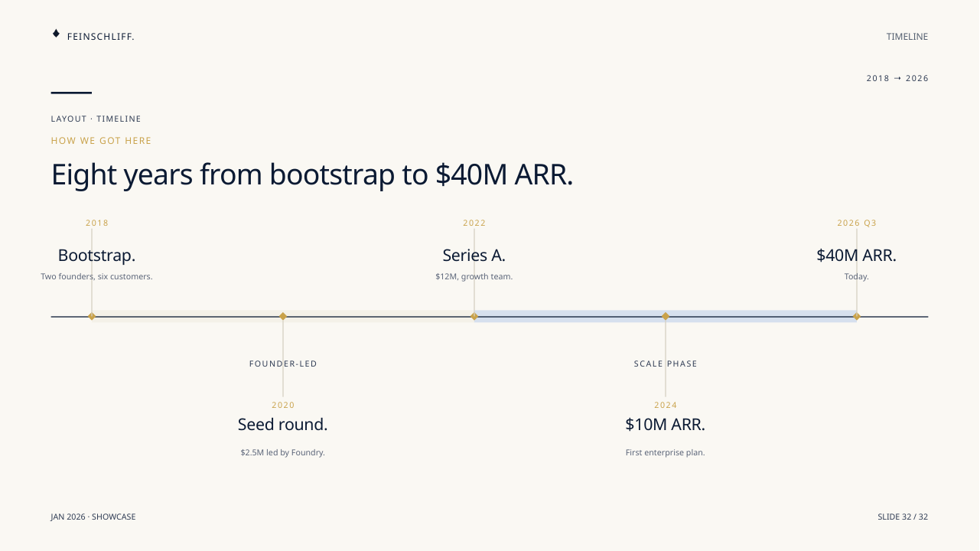The height and width of the screenshot is (551, 980).
Task: Click the TIMELINE label in the top right
Action: click(907, 37)
